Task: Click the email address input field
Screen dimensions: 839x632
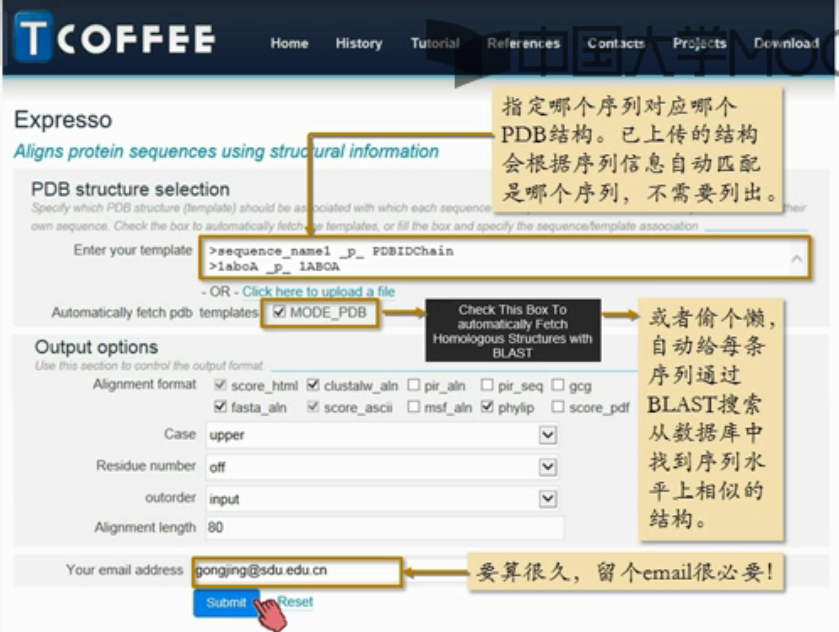Action: [x=297, y=571]
